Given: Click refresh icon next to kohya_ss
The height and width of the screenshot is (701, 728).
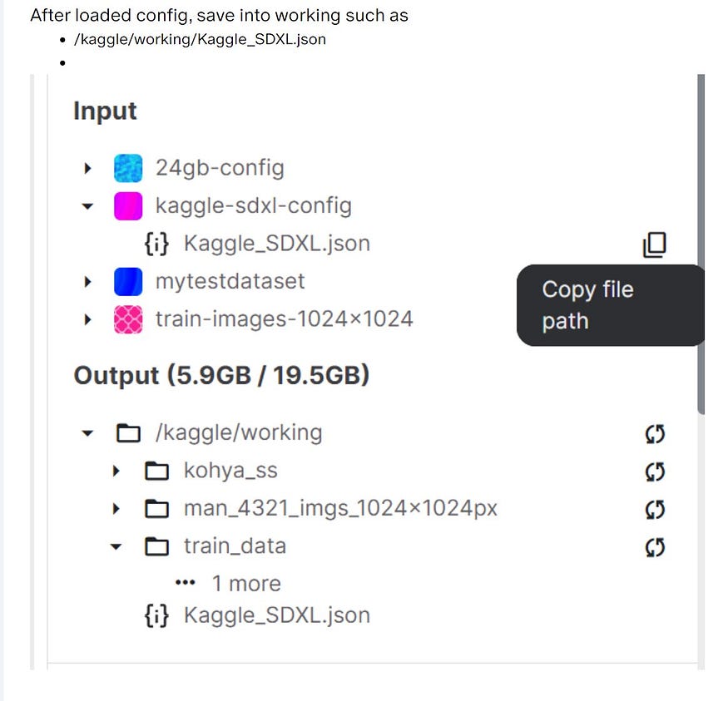Looking at the screenshot, I should 656,471.
